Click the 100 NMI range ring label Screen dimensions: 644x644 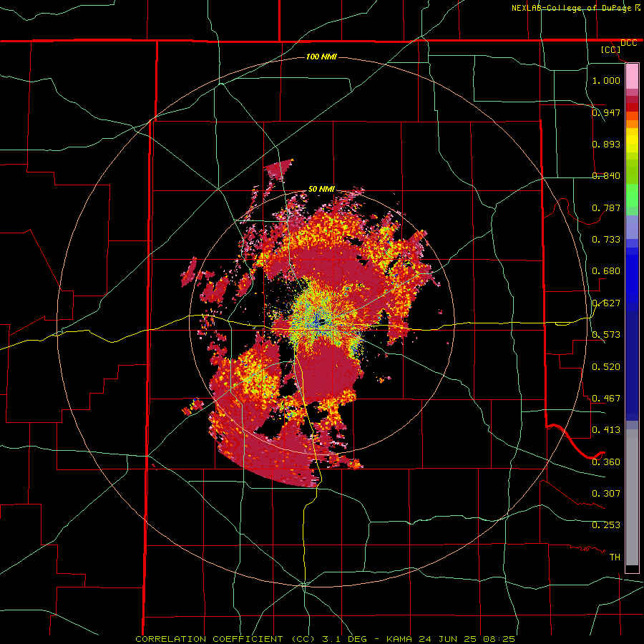tap(321, 57)
